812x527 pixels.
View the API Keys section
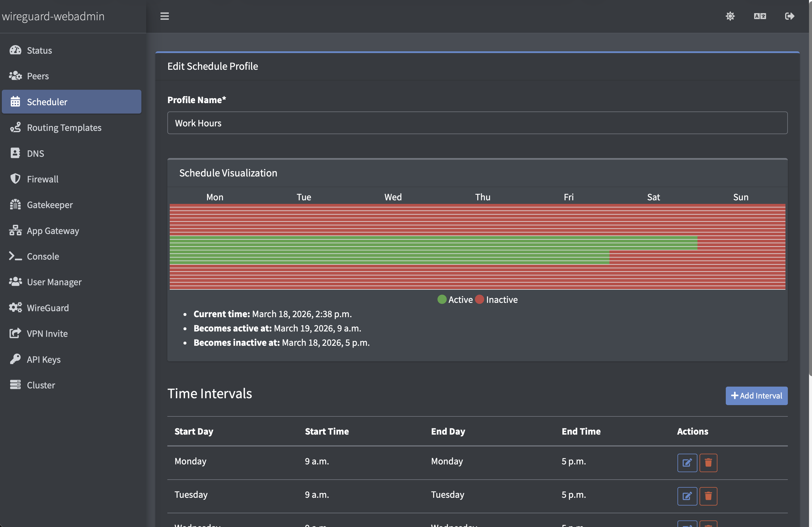[44, 359]
